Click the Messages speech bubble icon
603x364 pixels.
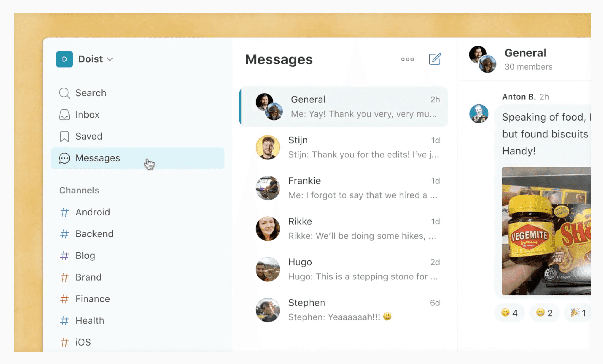(64, 158)
